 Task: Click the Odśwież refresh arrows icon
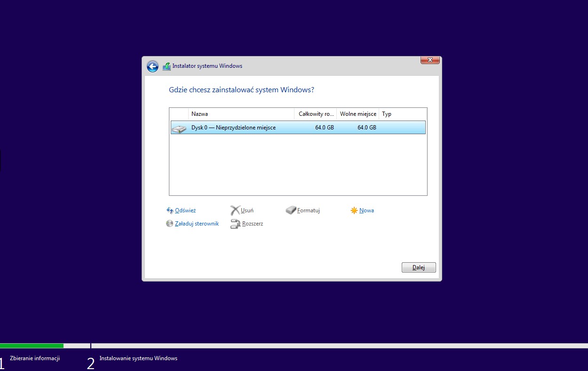[x=170, y=210]
